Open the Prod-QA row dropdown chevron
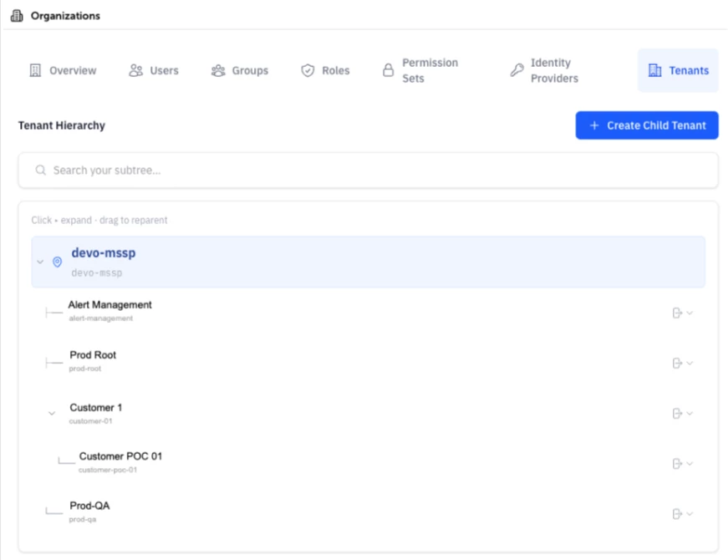Screen dimensions: 728x560 click(690, 513)
